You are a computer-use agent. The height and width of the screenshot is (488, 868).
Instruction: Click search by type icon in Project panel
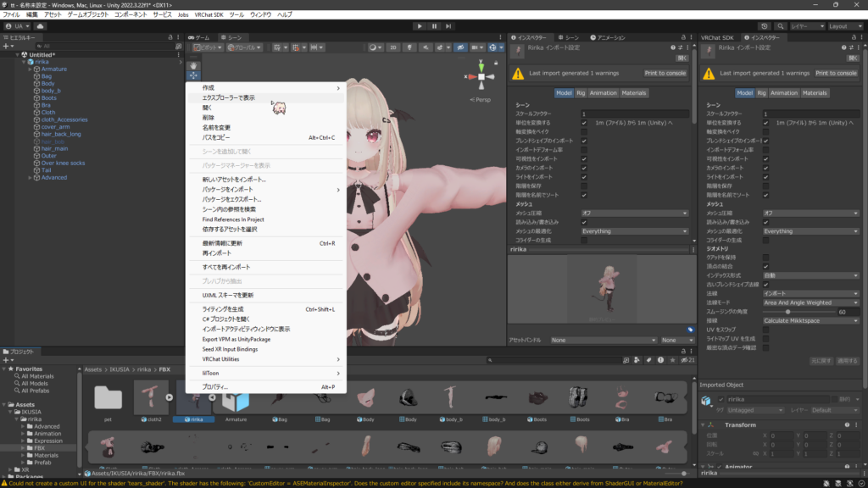point(637,360)
